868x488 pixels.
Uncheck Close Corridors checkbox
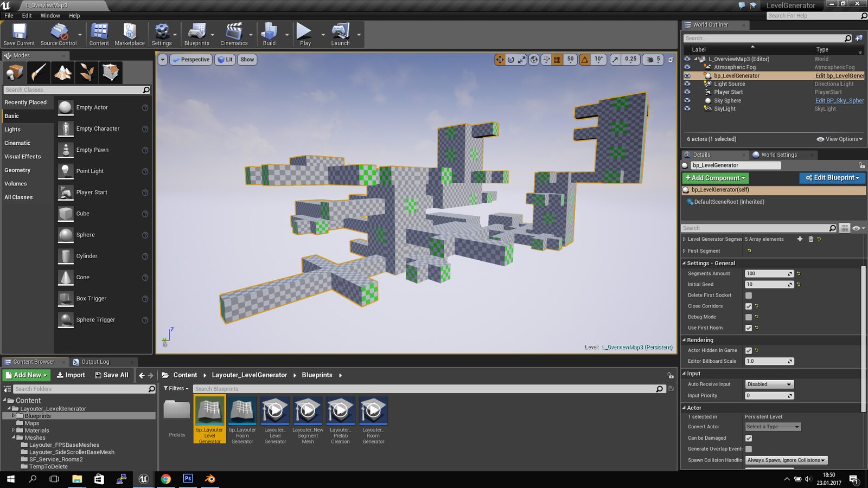click(749, 306)
